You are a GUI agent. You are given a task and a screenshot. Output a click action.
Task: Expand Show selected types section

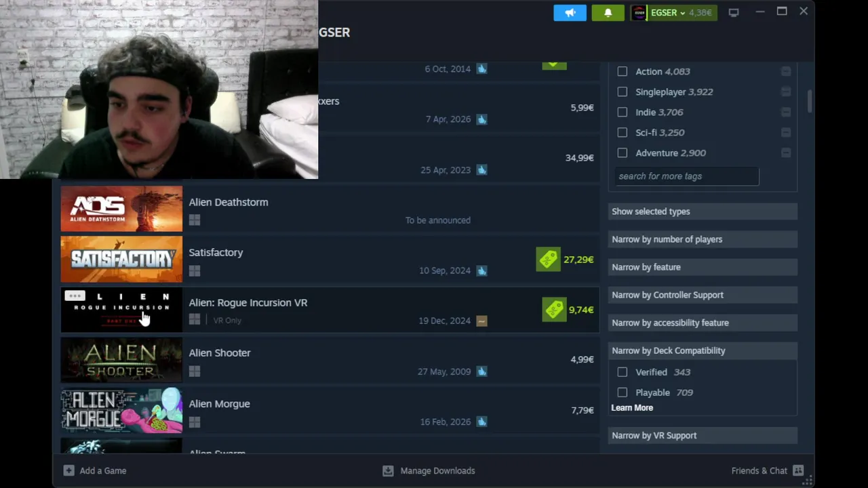[x=703, y=211]
